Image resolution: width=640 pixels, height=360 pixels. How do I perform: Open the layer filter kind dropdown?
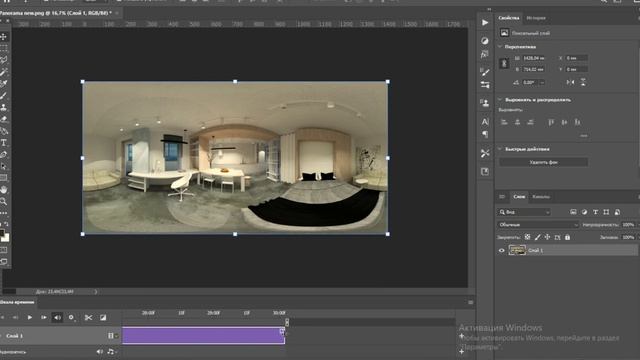tap(524, 212)
